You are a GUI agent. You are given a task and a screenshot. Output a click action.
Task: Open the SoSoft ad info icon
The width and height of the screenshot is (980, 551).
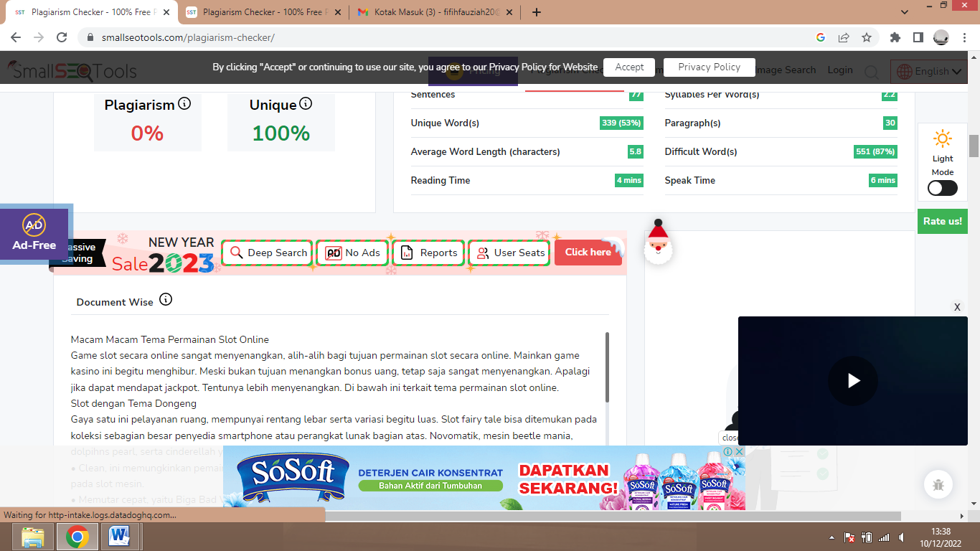[728, 451]
